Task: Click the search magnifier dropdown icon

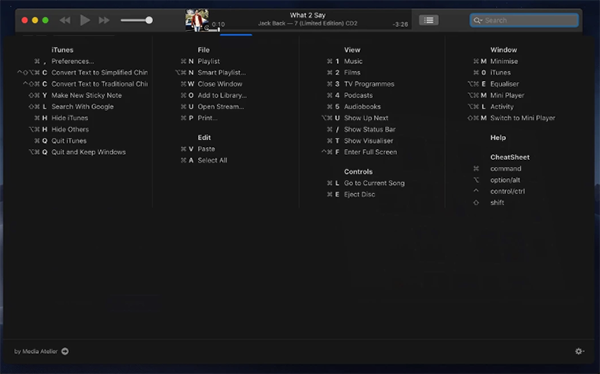Action: [x=478, y=20]
